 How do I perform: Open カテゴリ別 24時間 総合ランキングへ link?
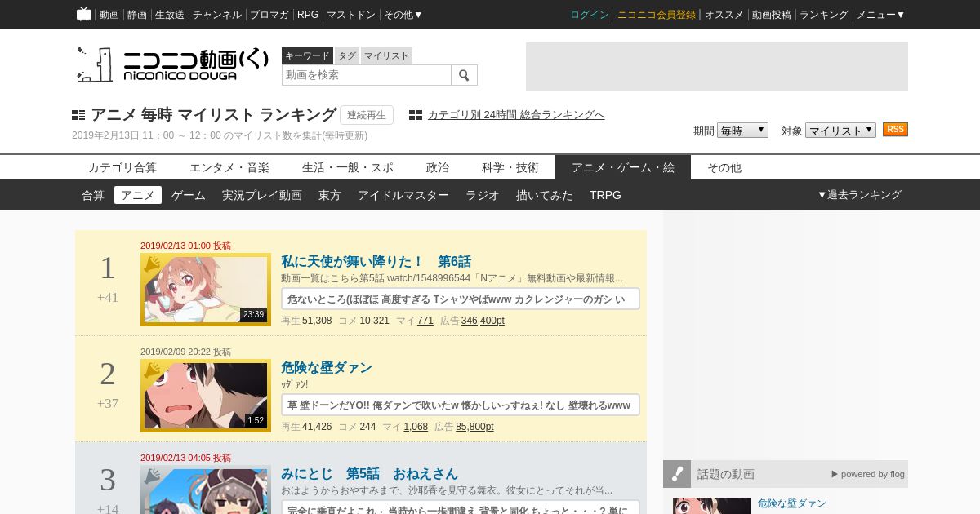point(516,115)
